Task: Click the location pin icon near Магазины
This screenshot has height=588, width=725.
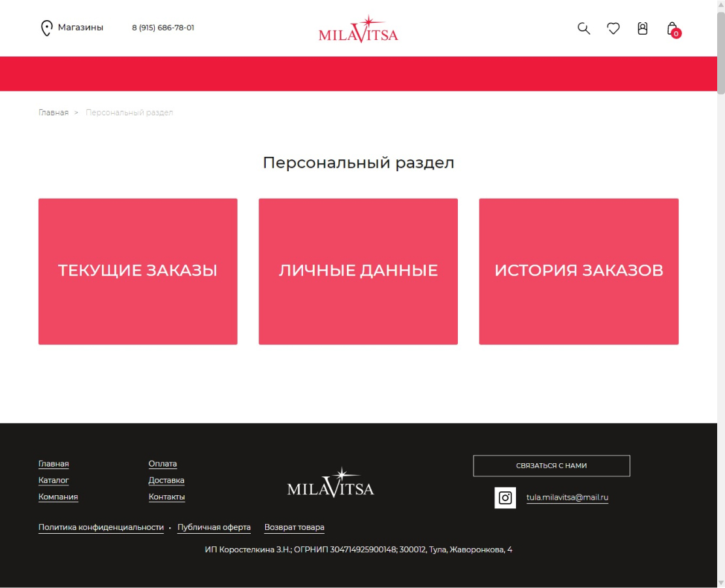Action: tap(46, 28)
